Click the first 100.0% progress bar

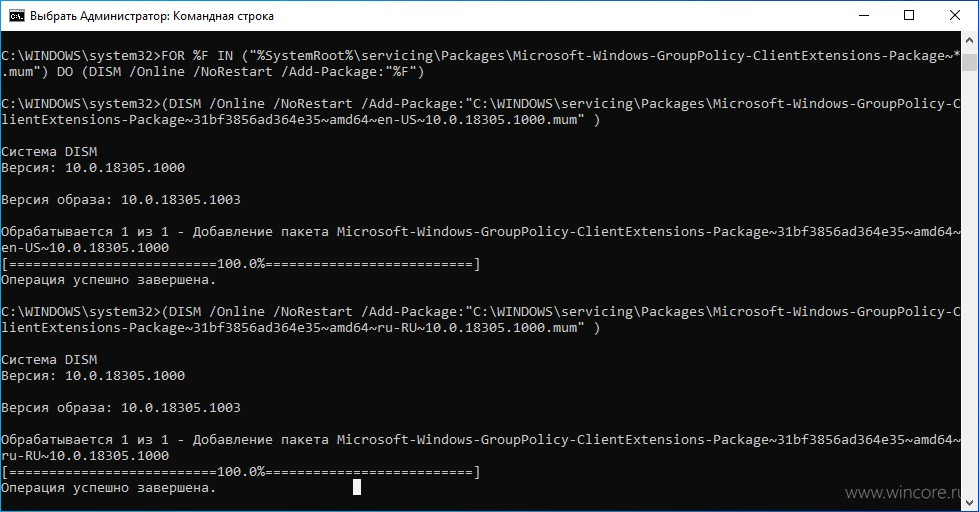click(x=241, y=264)
